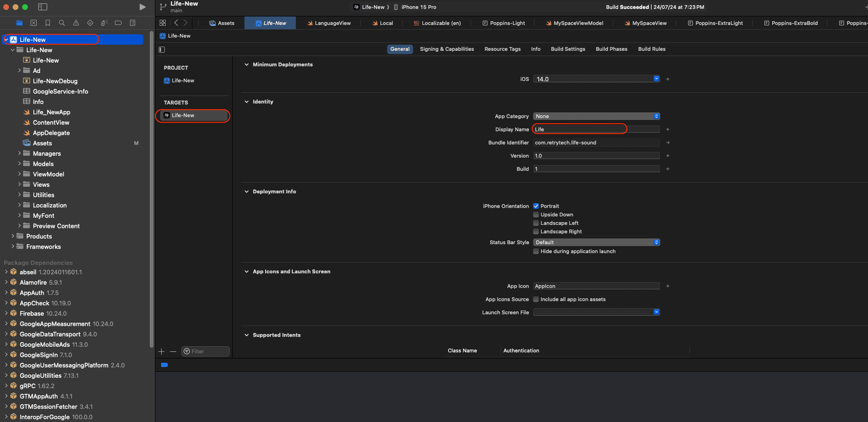Enable the Landscape Left orientation
868x422 pixels.
[536, 223]
